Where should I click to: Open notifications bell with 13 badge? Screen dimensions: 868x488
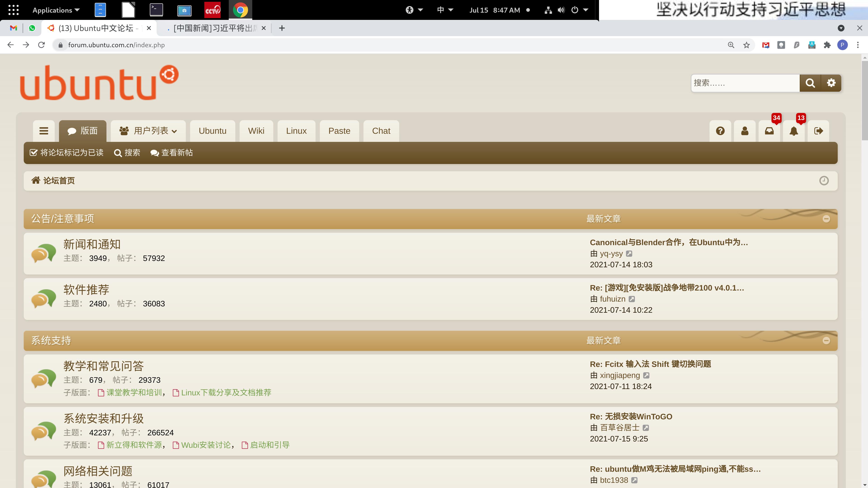794,131
